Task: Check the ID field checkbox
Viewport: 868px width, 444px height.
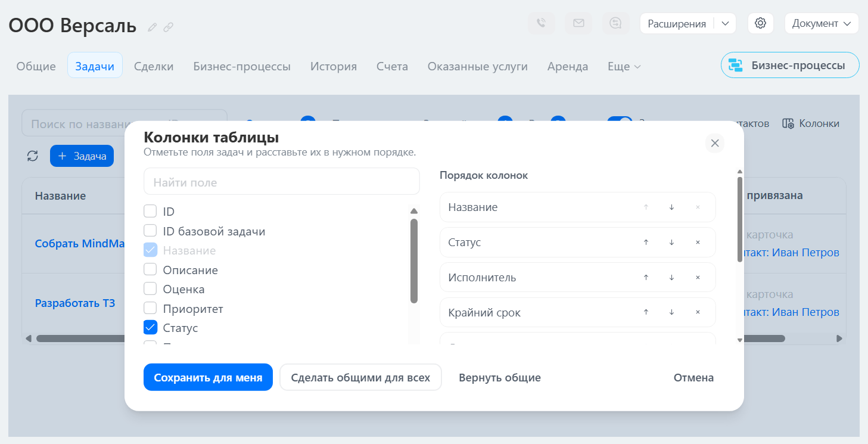Action: tap(150, 212)
